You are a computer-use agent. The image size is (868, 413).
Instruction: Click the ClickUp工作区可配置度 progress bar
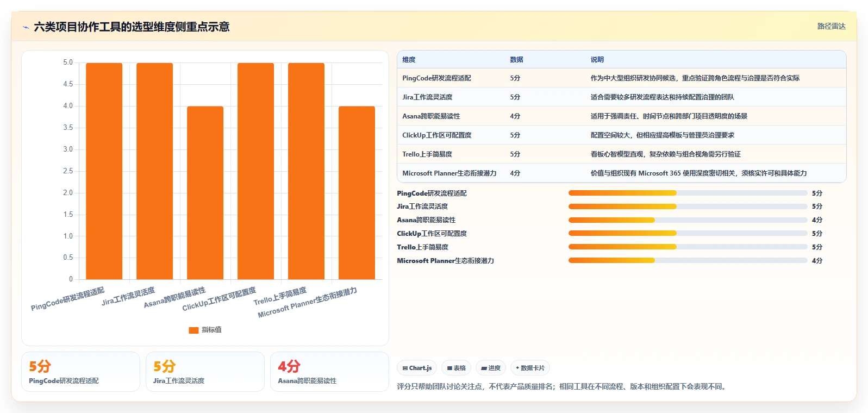688,234
